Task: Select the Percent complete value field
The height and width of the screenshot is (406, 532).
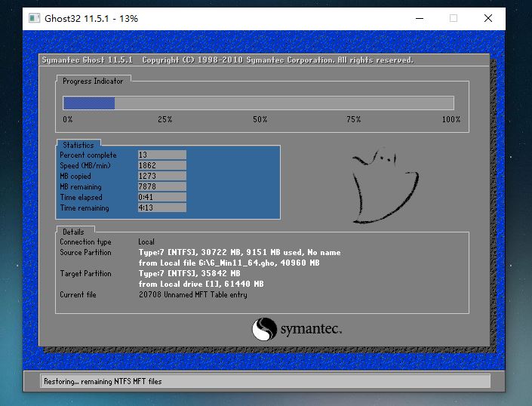Action: coord(161,155)
